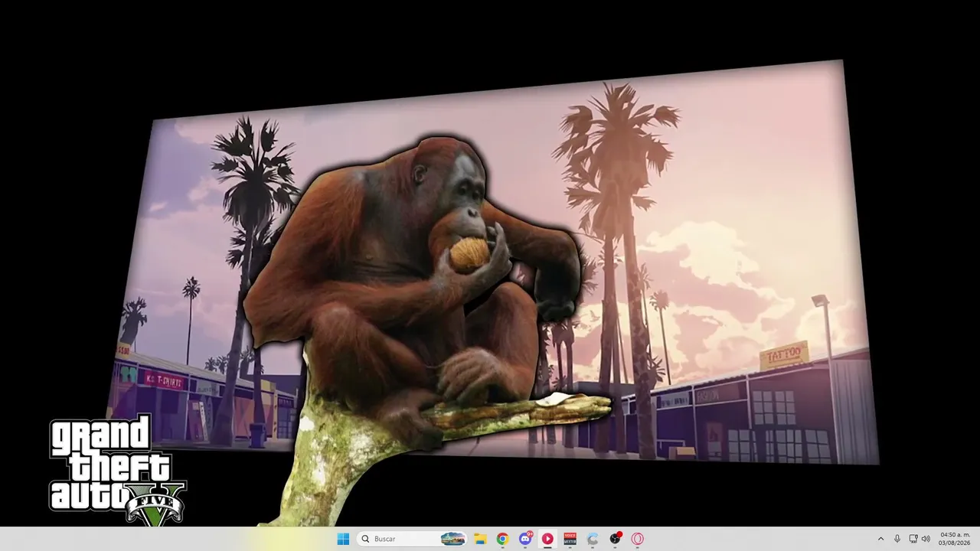The image size is (980, 551).
Task: Open the Windows Start menu
Action: coord(343,539)
